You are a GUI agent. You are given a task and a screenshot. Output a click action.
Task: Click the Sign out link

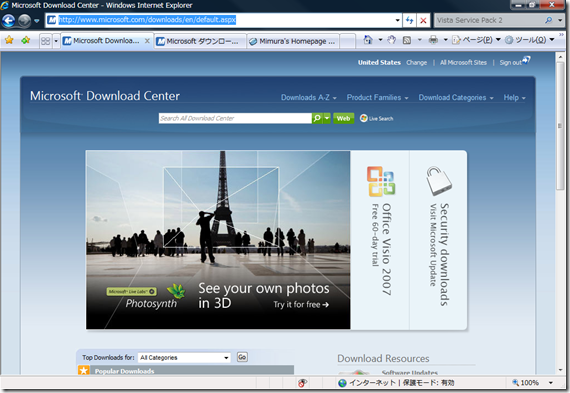click(510, 63)
